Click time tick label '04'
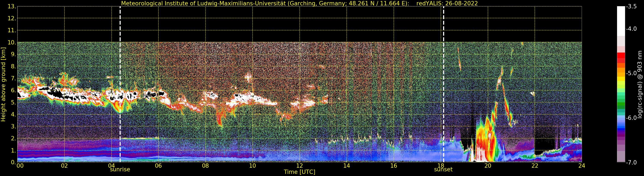This screenshot has width=644, height=176. [x=111, y=166]
